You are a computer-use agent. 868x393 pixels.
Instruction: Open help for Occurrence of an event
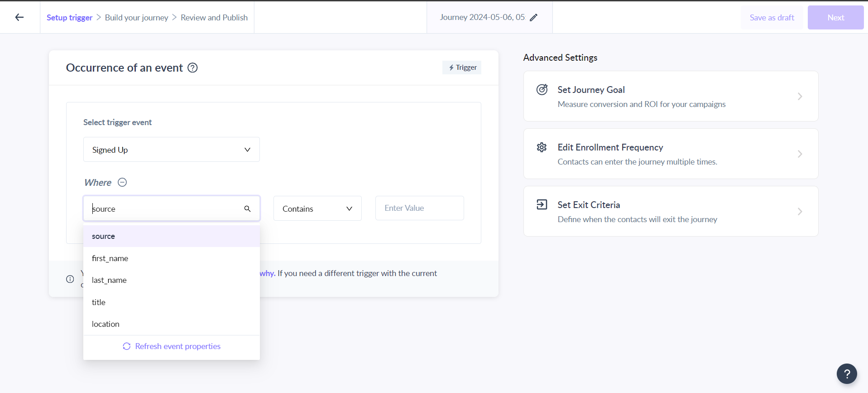(193, 68)
